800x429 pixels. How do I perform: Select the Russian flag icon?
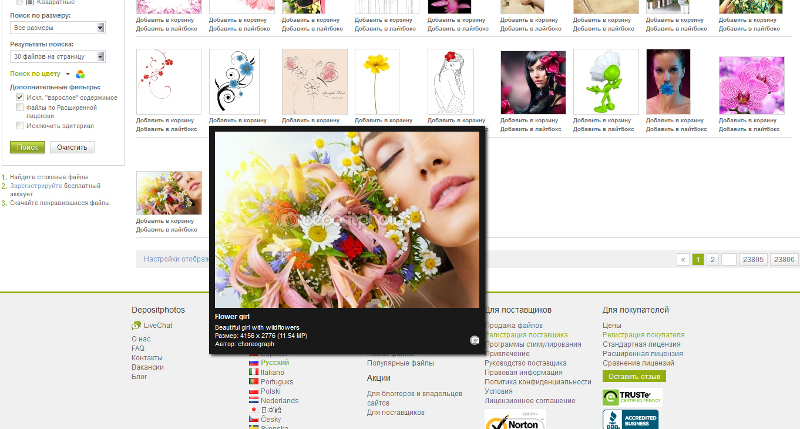click(254, 363)
